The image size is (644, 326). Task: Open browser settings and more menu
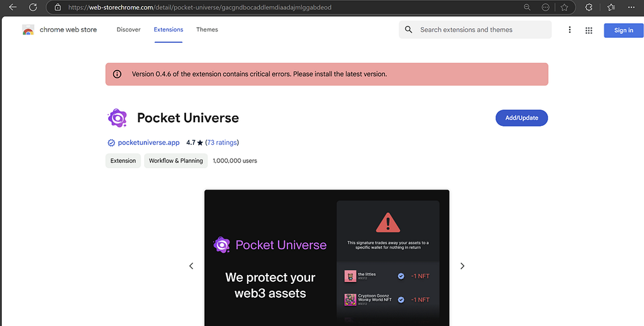click(x=631, y=7)
